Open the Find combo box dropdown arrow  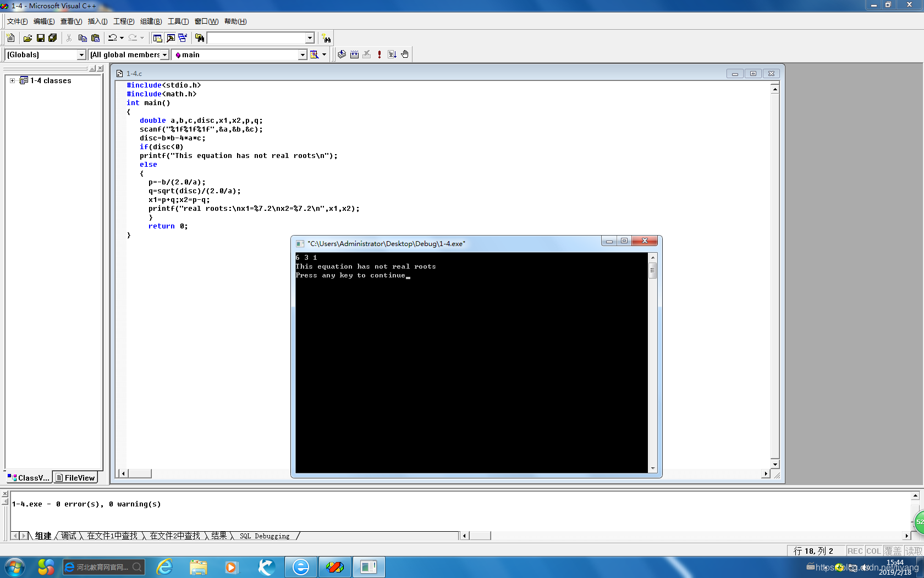click(310, 38)
